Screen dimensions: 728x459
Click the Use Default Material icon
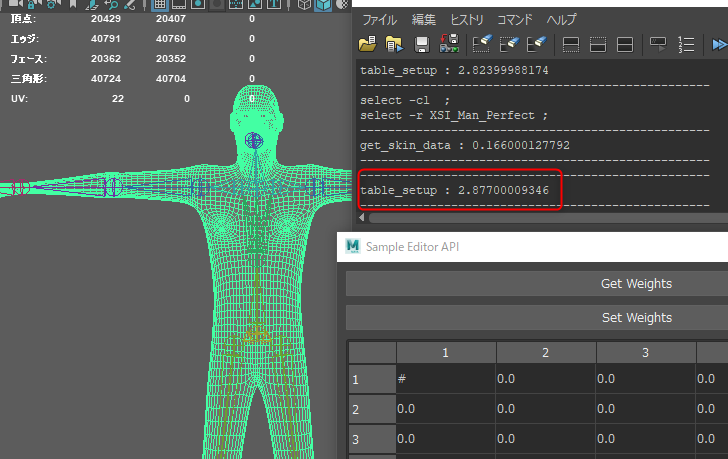[342, 4]
